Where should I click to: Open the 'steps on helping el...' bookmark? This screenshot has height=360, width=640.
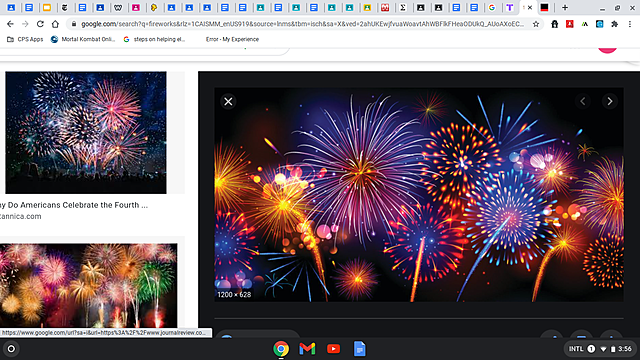pyautogui.click(x=154, y=39)
